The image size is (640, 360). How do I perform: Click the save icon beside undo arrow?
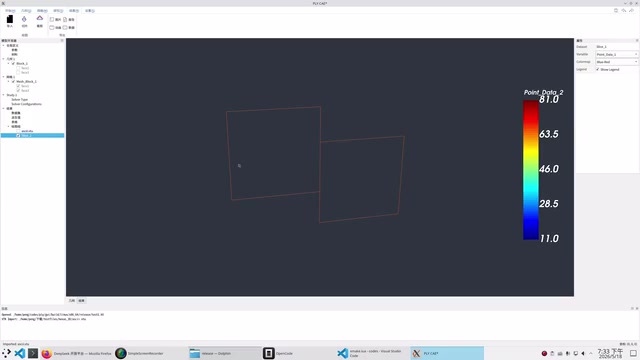[x=616, y=11]
